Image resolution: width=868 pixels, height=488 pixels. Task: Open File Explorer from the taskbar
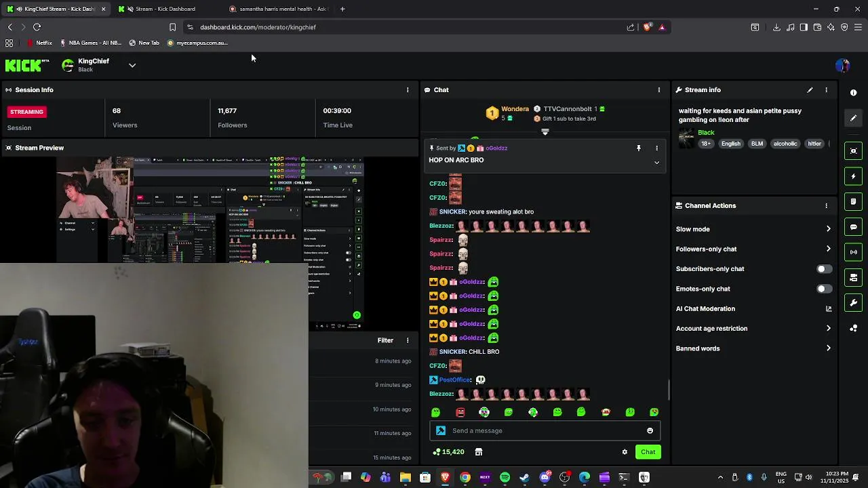coord(405,477)
